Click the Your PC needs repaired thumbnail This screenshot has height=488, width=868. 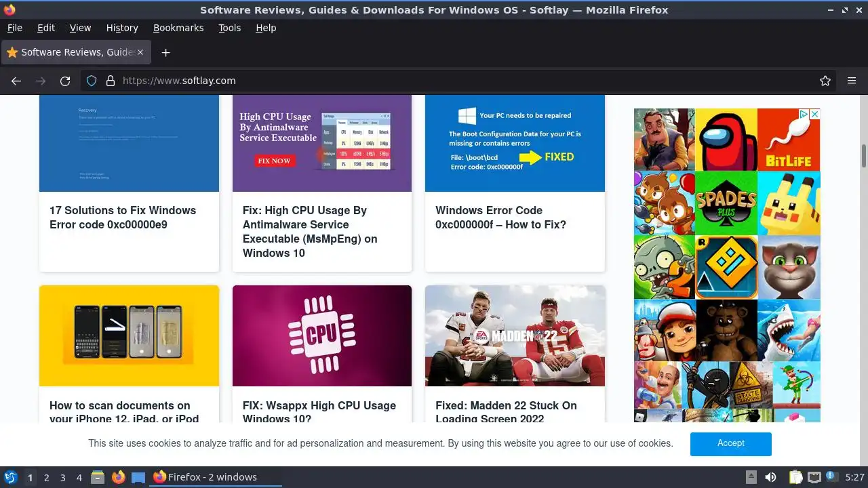click(515, 143)
